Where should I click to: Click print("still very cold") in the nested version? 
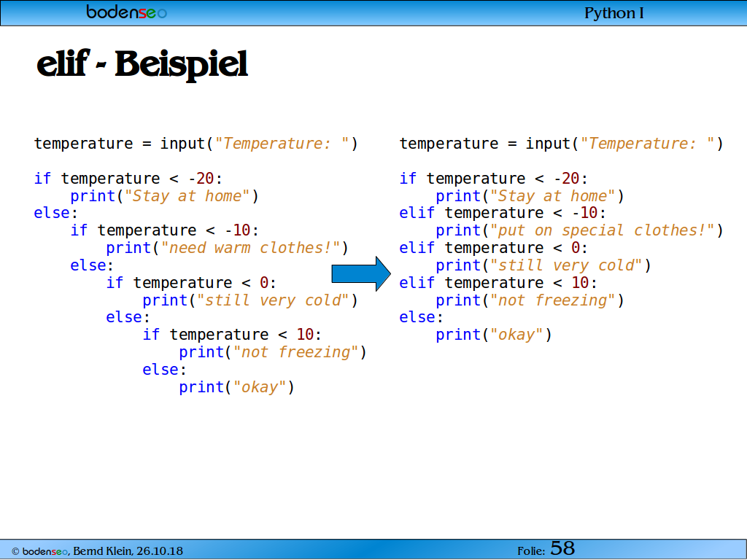point(250,300)
